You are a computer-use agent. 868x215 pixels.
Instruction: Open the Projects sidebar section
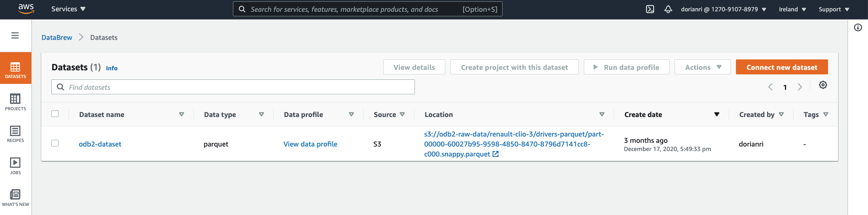[15, 102]
